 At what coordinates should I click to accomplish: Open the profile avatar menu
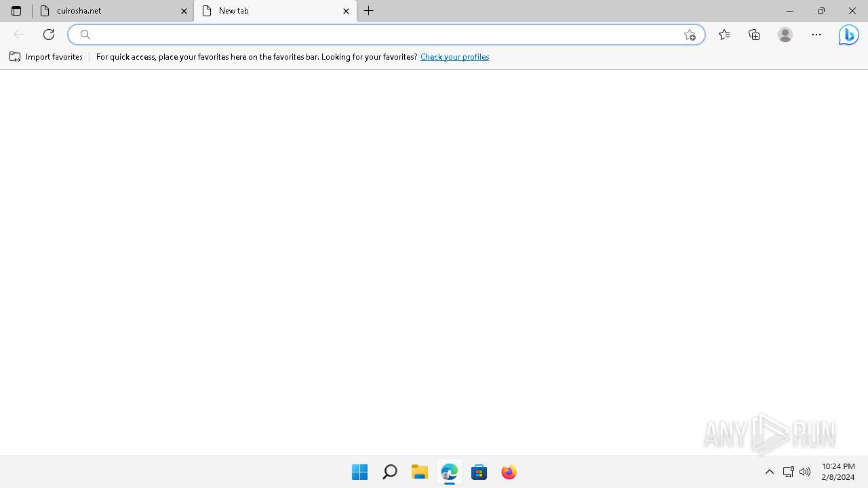[x=785, y=35]
